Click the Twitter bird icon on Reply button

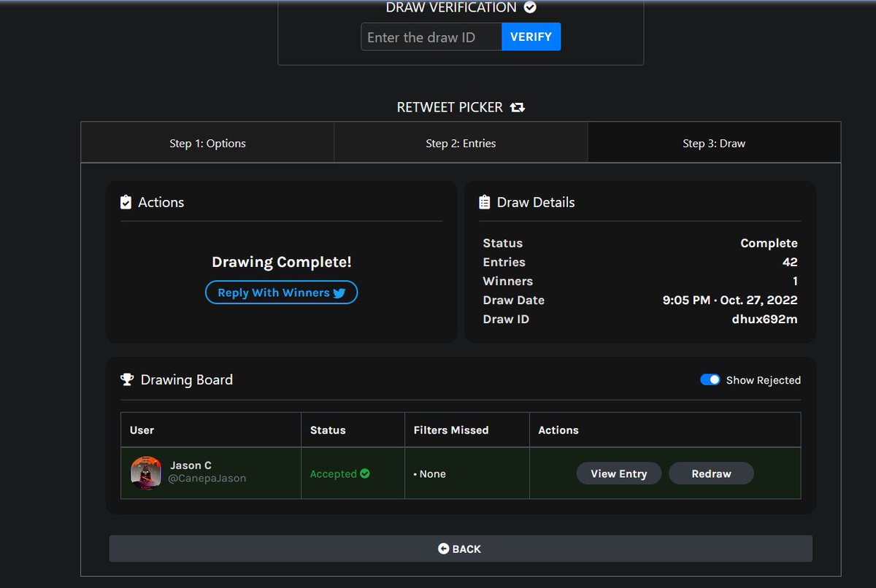pos(339,293)
